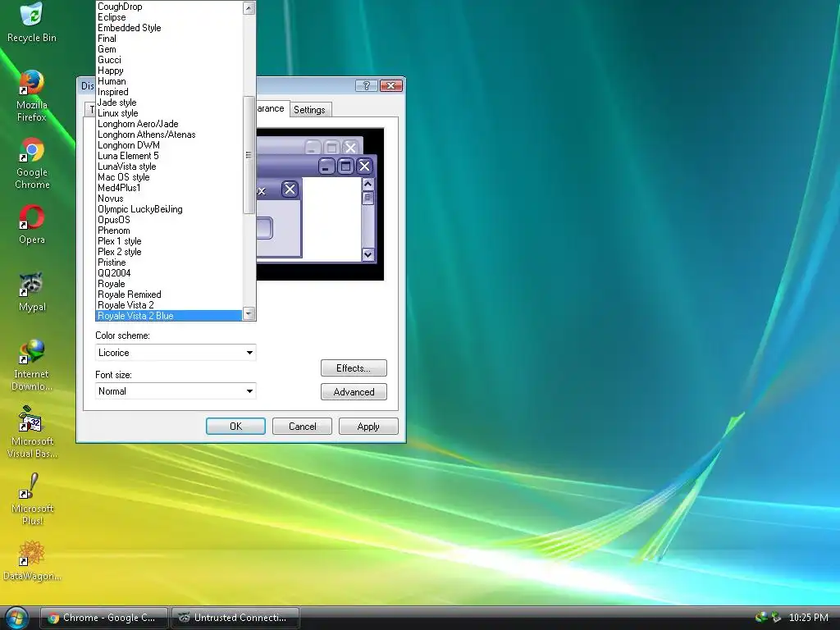The height and width of the screenshot is (630, 840).
Task: Choose CoughDrop from the style list
Action: [x=169, y=7]
